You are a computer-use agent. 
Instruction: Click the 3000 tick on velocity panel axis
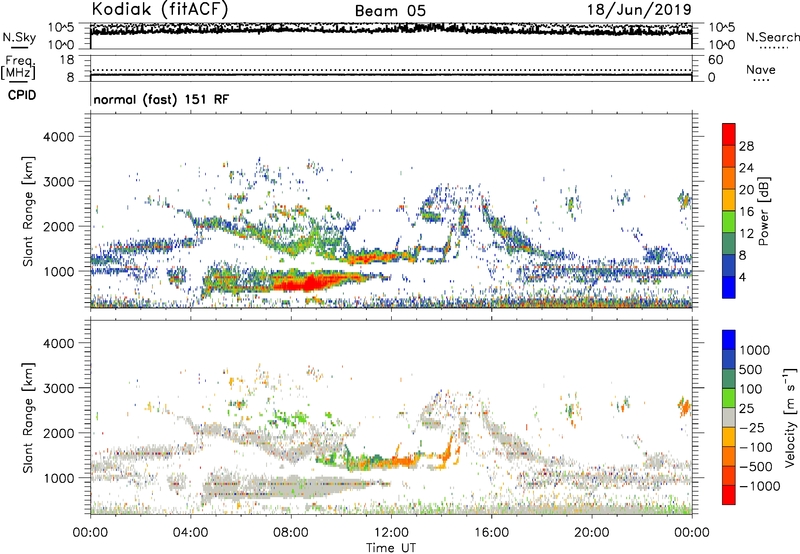point(58,388)
